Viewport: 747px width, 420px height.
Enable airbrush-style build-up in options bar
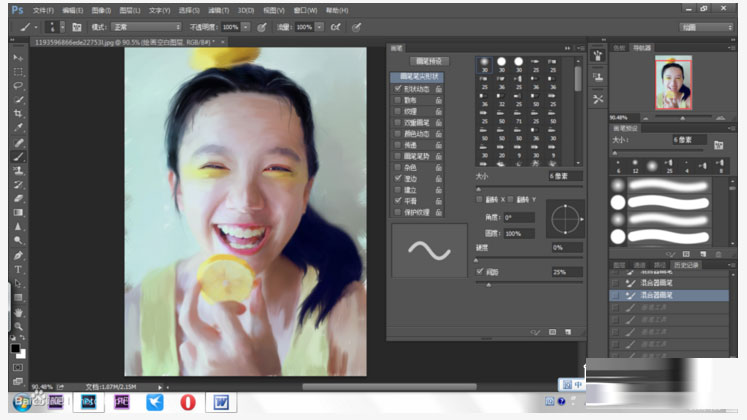335,27
